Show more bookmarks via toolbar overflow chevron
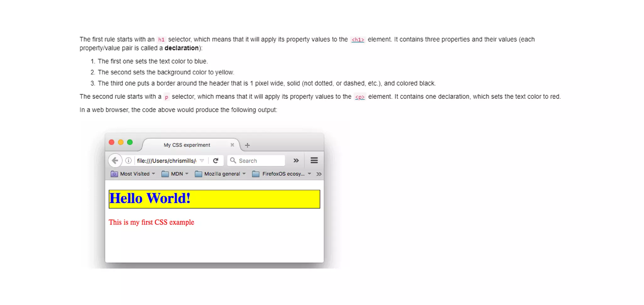Screen dimensions: 644x305 tap(319, 174)
